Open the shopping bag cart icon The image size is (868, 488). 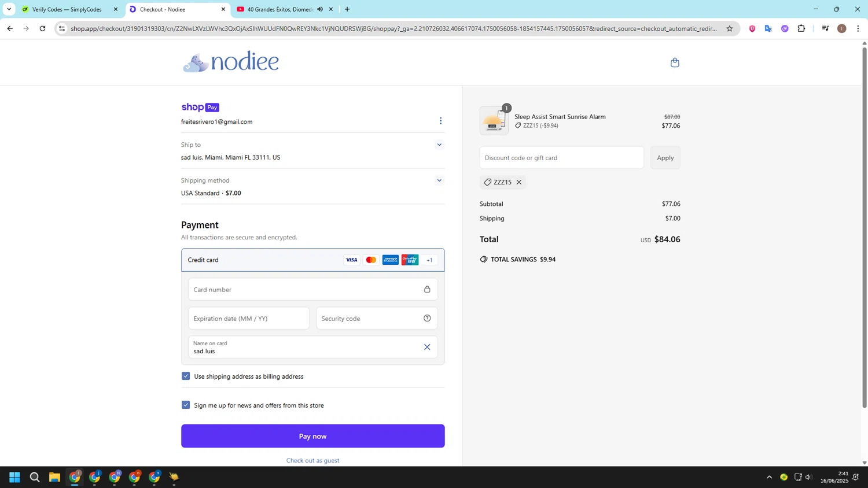coord(675,62)
